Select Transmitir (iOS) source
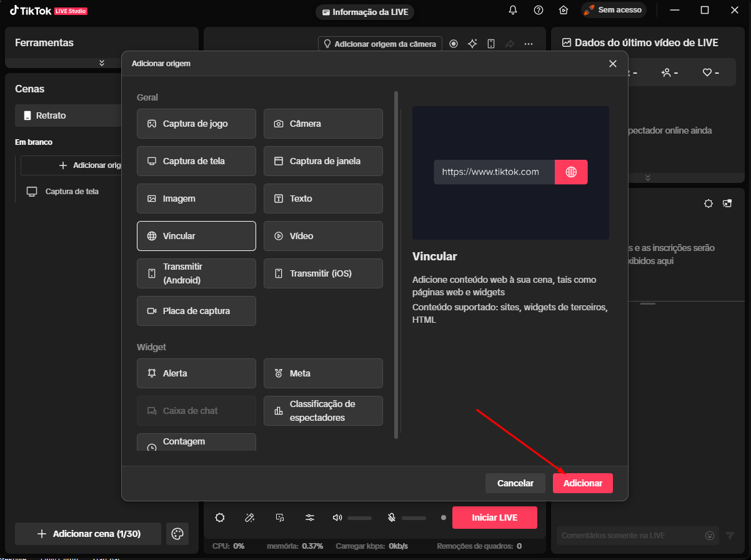 coord(323,273)
